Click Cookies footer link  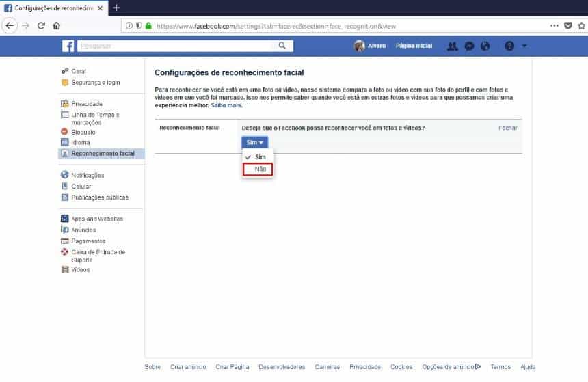[x=401, y=367]
